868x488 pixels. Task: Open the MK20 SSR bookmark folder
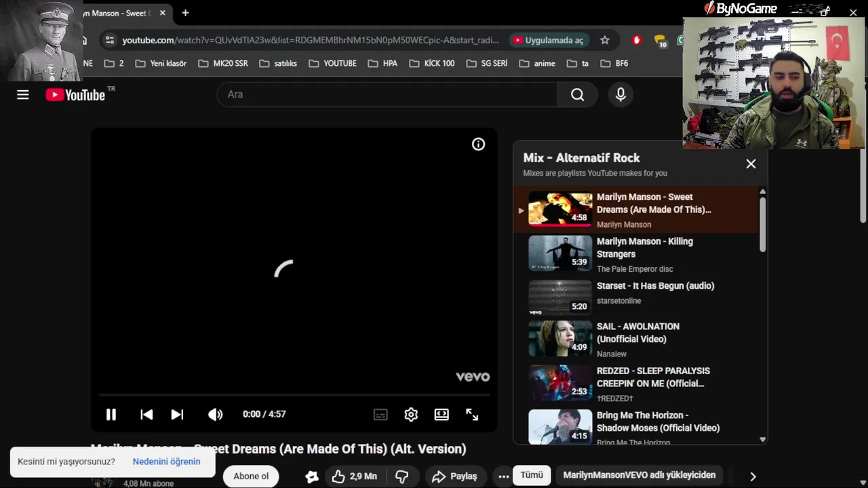coord(223,63)
